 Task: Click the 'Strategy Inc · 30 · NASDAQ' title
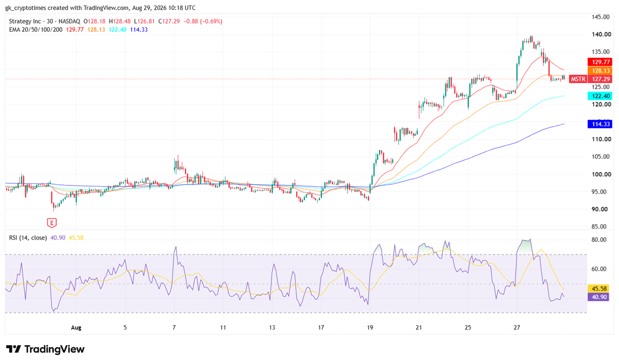pos(45,21)
